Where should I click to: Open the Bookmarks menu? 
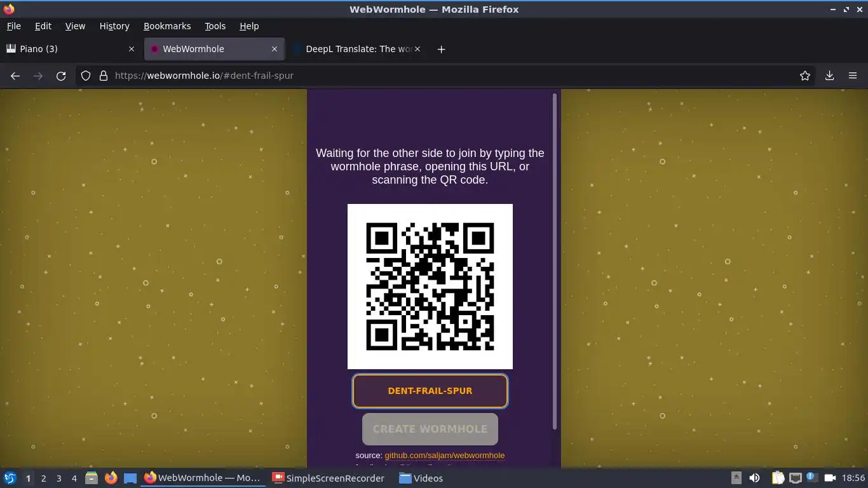click(167, 26)
